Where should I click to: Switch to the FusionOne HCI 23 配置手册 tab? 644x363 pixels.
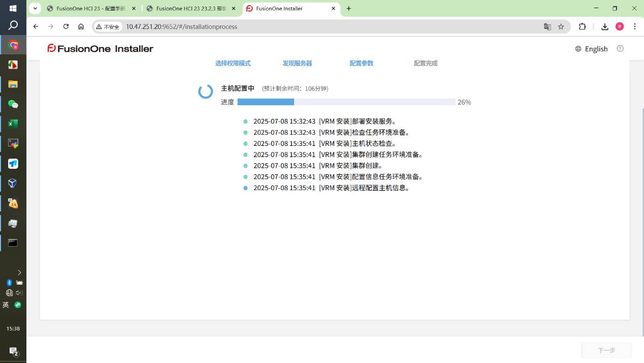tap(90, 9)
